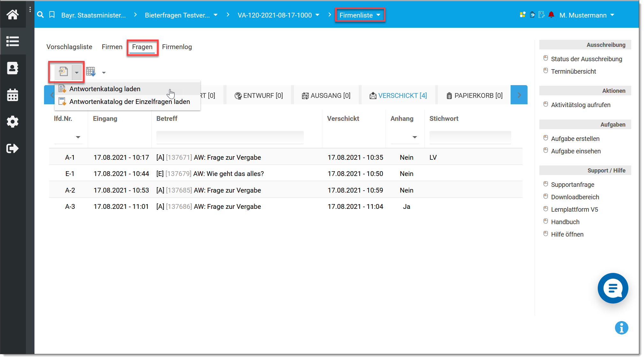644x359 pixels.
Task: Switch to the Fragen tab
Action: [x=142, y=47]
